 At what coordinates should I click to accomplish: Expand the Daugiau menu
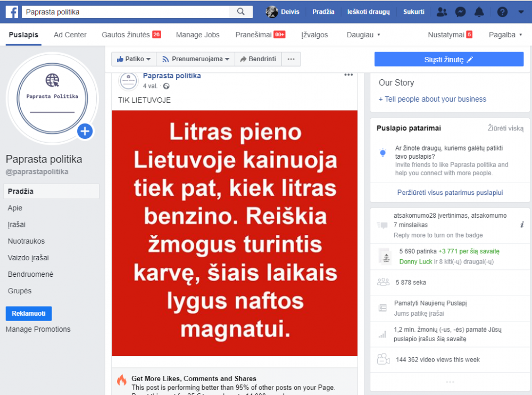coord(363,35)
